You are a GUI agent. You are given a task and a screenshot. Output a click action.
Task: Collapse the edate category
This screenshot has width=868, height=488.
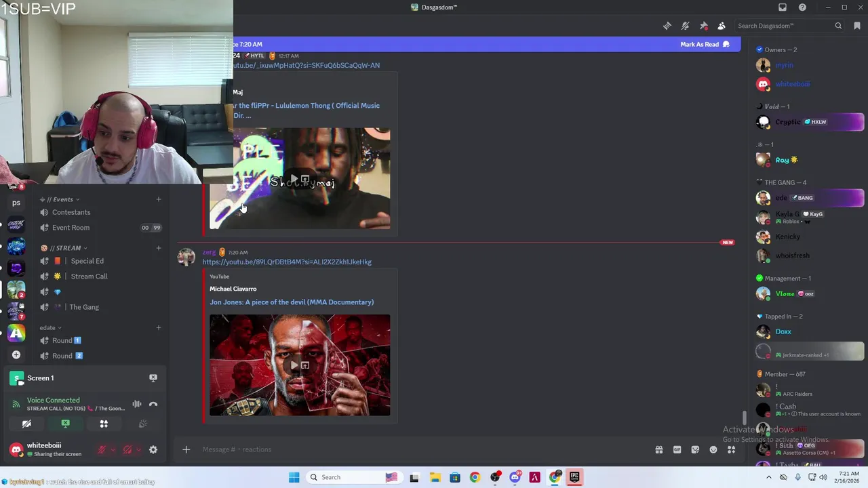(x=50, y=328)
